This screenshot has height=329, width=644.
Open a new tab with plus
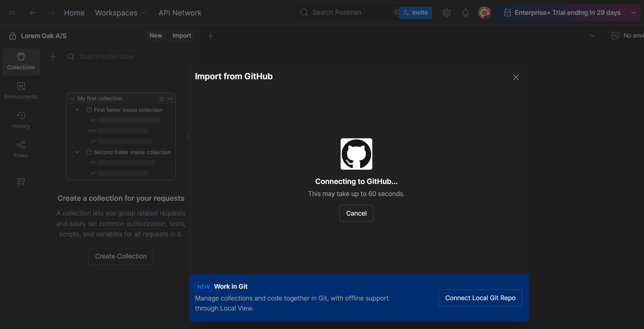pos(210,36)
